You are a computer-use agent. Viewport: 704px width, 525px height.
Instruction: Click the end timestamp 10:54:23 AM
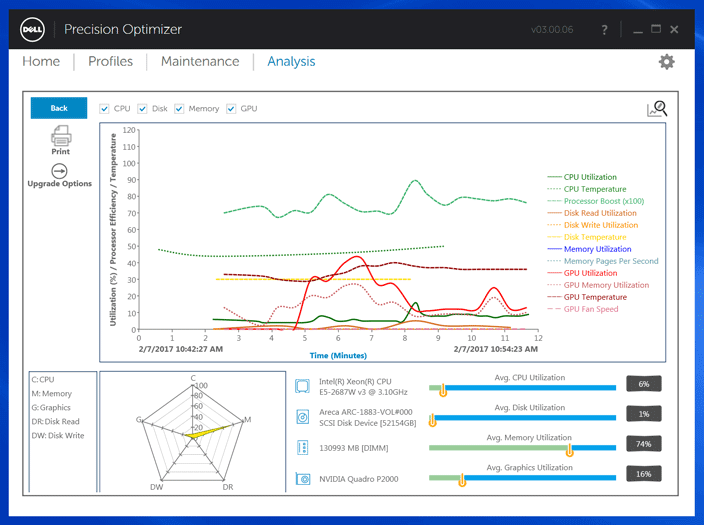pyautogui.click(x=496, y=349)
